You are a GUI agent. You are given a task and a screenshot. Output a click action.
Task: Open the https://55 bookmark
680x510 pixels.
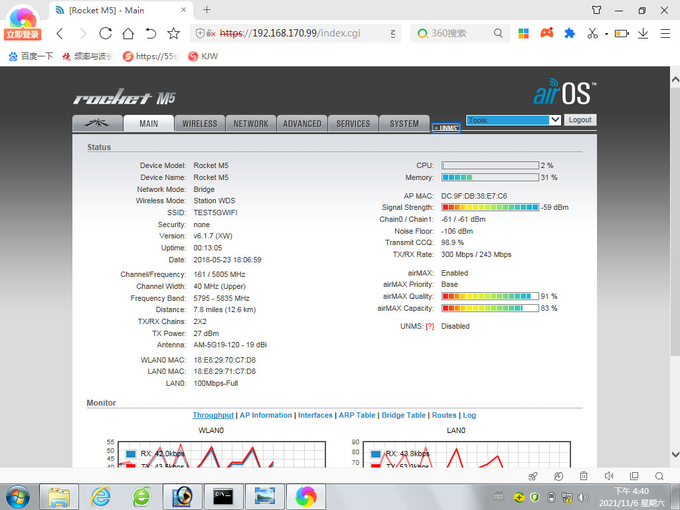coord(151,56)
